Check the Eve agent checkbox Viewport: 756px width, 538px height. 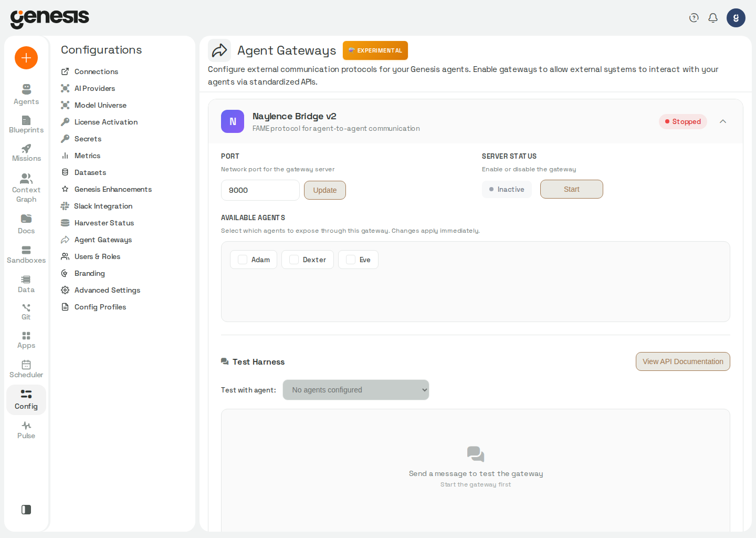coord(351,260)
